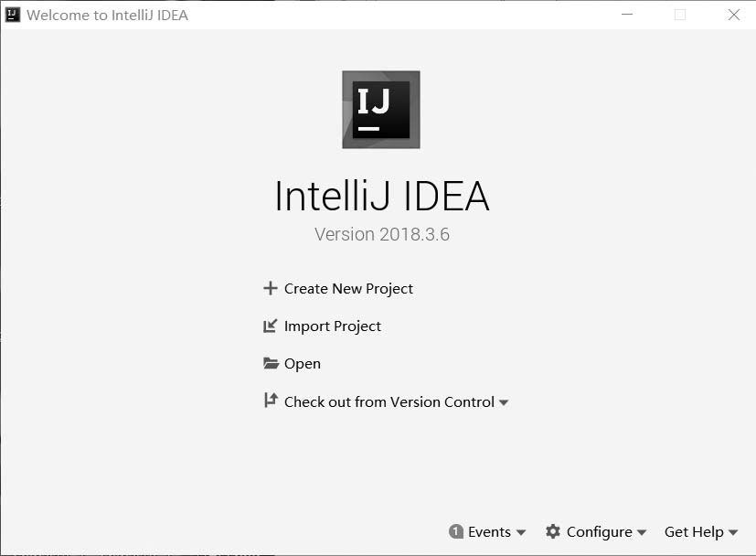Expand the Events dropdown arrow
756x556 pixels.
(x=521, y=532)
